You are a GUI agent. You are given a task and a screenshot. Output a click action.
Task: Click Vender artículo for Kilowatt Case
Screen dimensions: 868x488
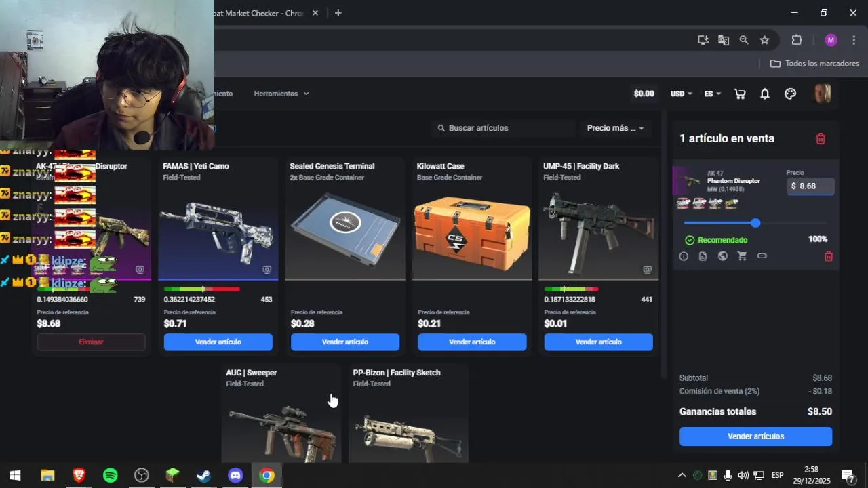[472, 342]
